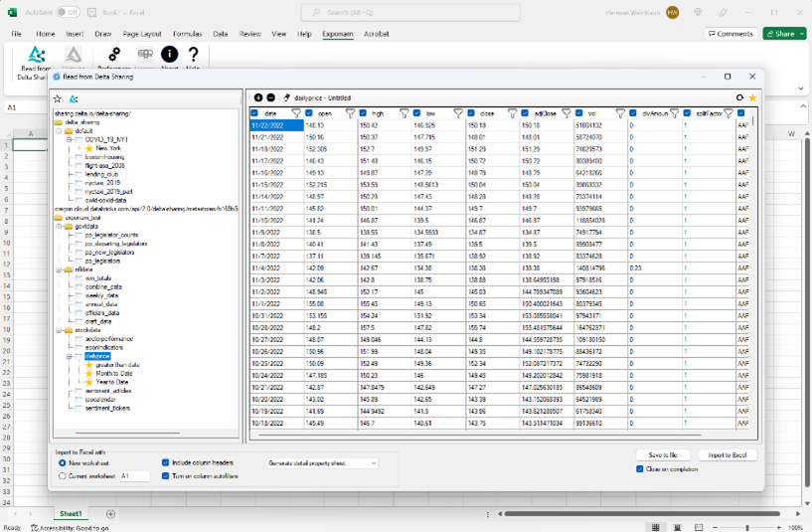
Task: Uncheck the close column checkbox
Action: coord(471,113)
